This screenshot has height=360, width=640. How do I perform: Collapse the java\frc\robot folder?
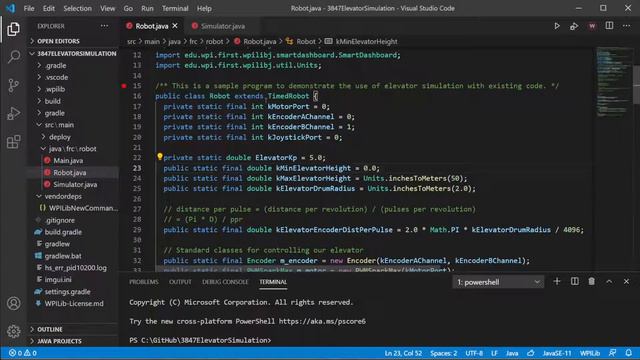pos(73,149)
